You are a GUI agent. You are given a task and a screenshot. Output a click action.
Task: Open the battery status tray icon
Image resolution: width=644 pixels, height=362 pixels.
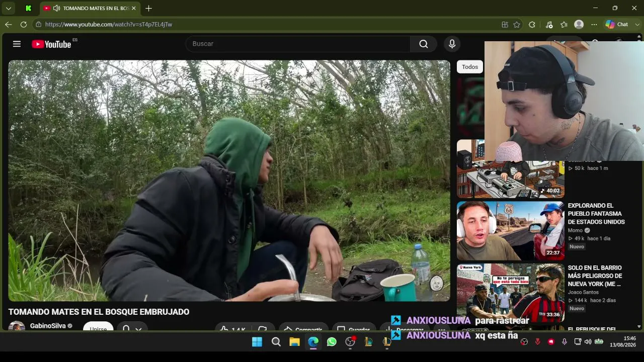pos(599,342)
